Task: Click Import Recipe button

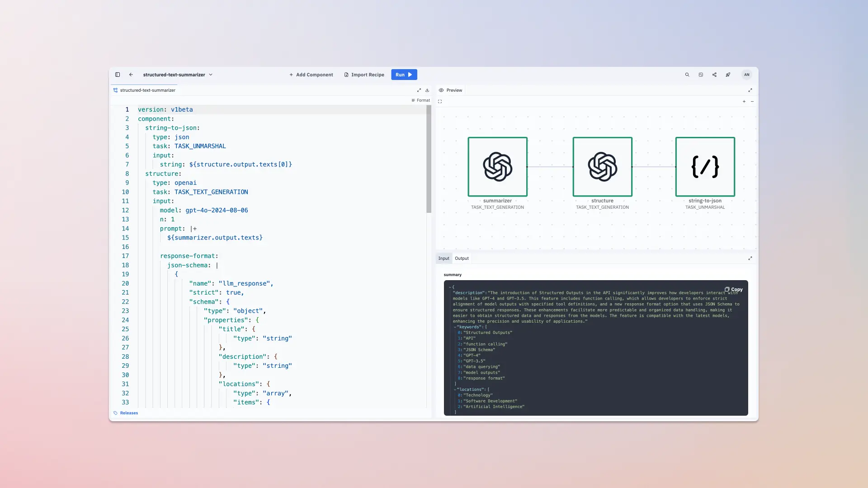Action: click(x=364, y=75)
